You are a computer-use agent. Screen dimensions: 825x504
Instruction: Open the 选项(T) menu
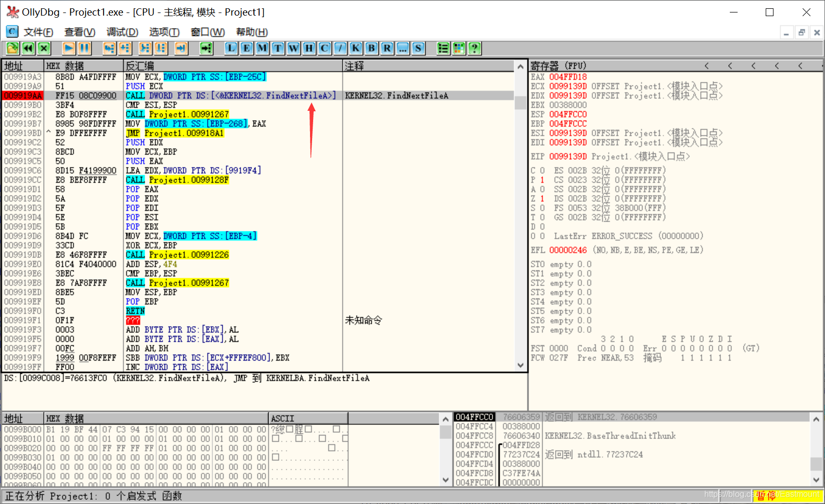pyautogui.click(x=164, y=32)
